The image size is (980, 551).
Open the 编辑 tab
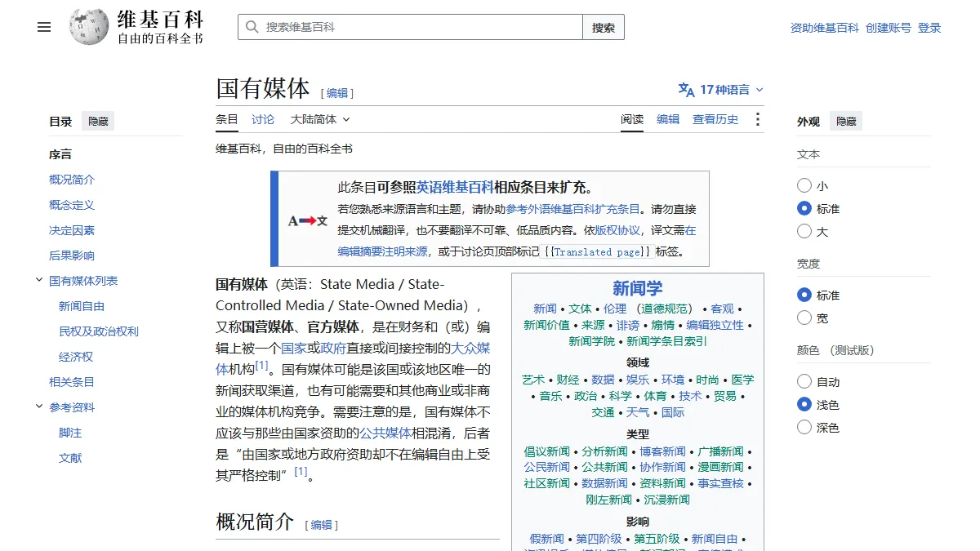pyautogui.click(x=668, y=119)
